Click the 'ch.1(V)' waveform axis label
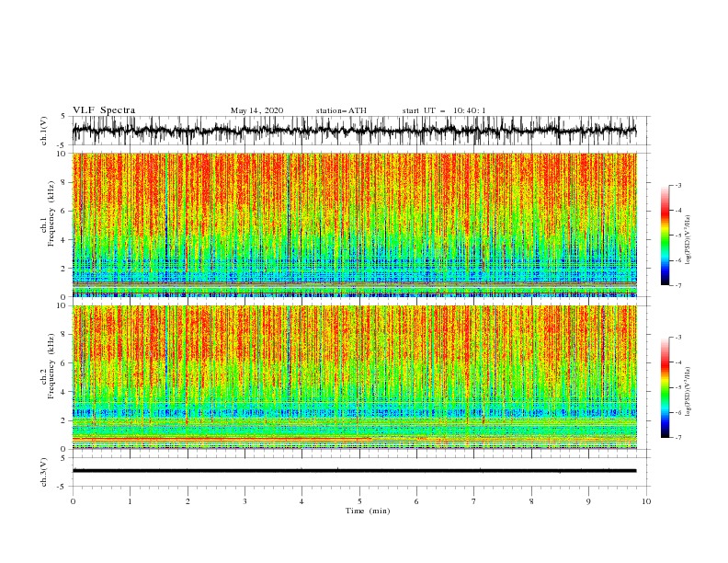The image size is (728, 563). pos(44,131)
